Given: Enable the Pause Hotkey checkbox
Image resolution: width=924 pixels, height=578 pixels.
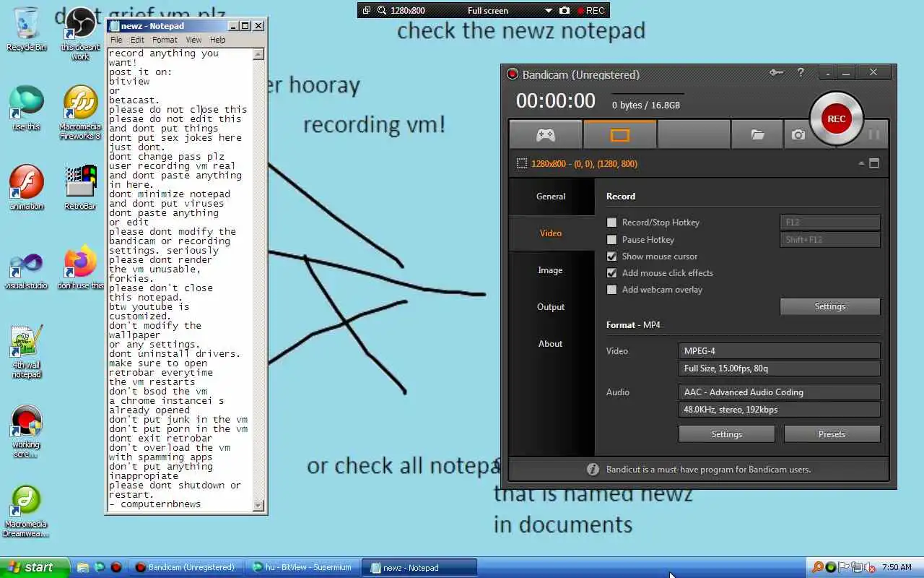Looking at the screenshot, I should (x=612, y=239).
